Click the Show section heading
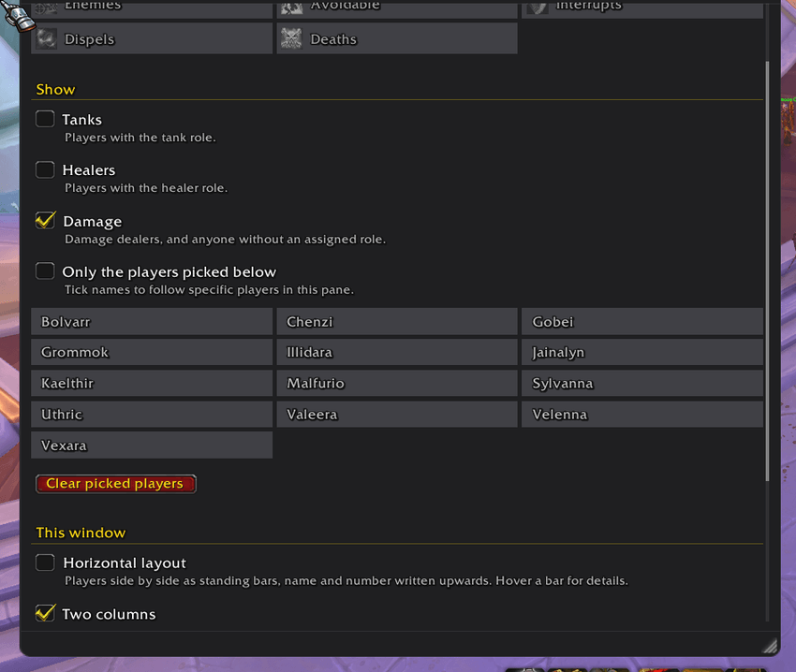The image size is (796, 672). tap(56, 90)
